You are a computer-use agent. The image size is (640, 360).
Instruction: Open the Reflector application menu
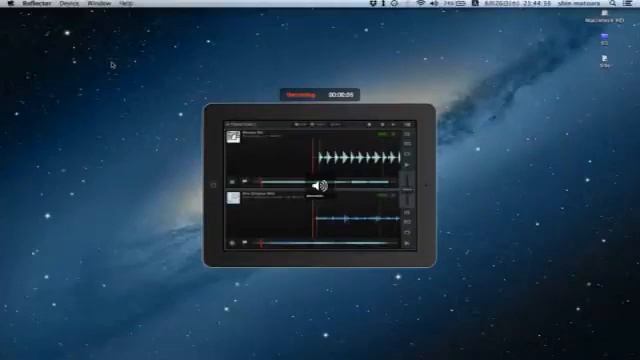point(37,3)
